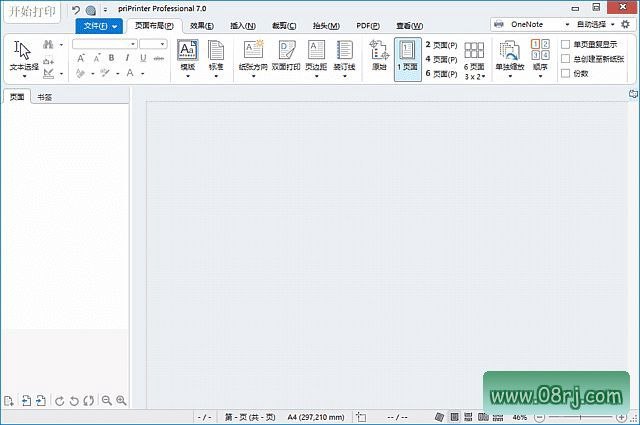Toggle underline U formatting
This screenshot has width=640, height=425.
click(143, 58)
